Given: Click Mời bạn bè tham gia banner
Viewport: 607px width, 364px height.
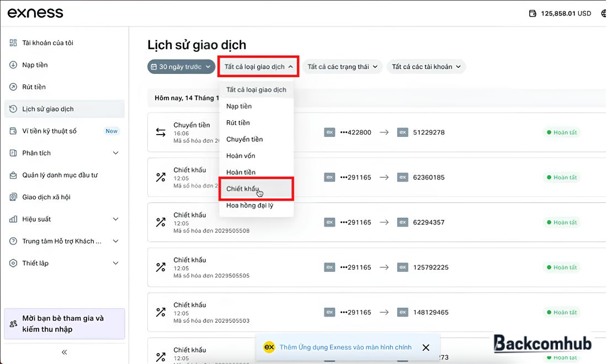Looking at the screenshot, I should coord(64,324).
